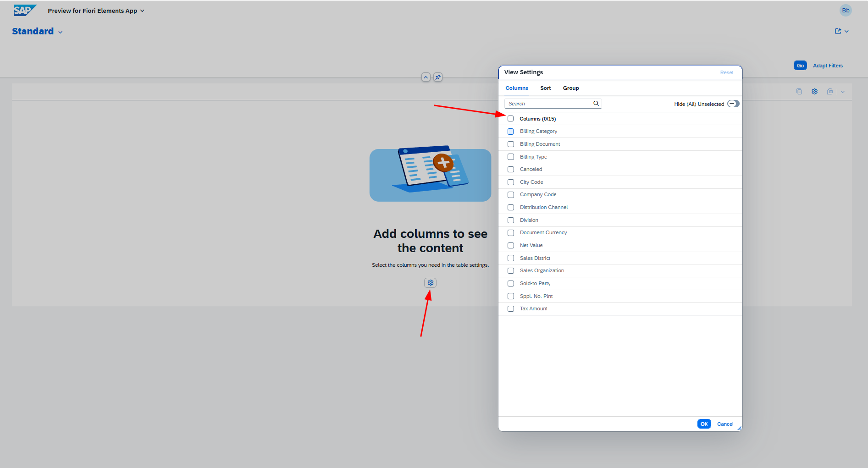The image size is (868, 468).
Task: Open the Bb user avatar menu
Action: 846,11
